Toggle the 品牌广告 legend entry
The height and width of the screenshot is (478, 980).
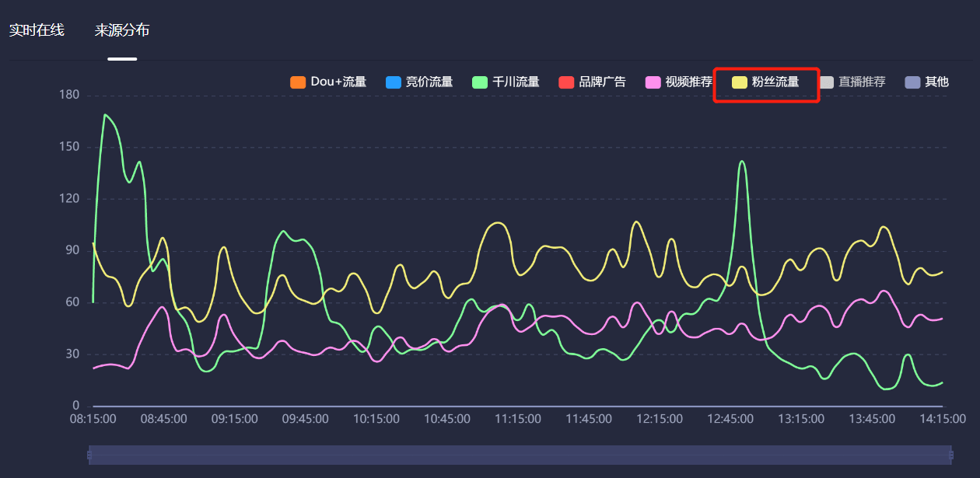tap(592, 82)
